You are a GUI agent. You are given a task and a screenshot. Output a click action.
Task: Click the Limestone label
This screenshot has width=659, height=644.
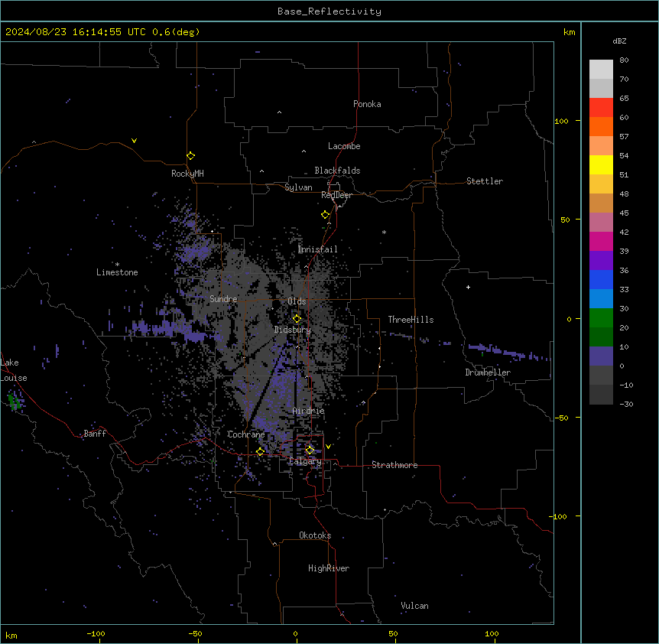(x=117, y=272)
